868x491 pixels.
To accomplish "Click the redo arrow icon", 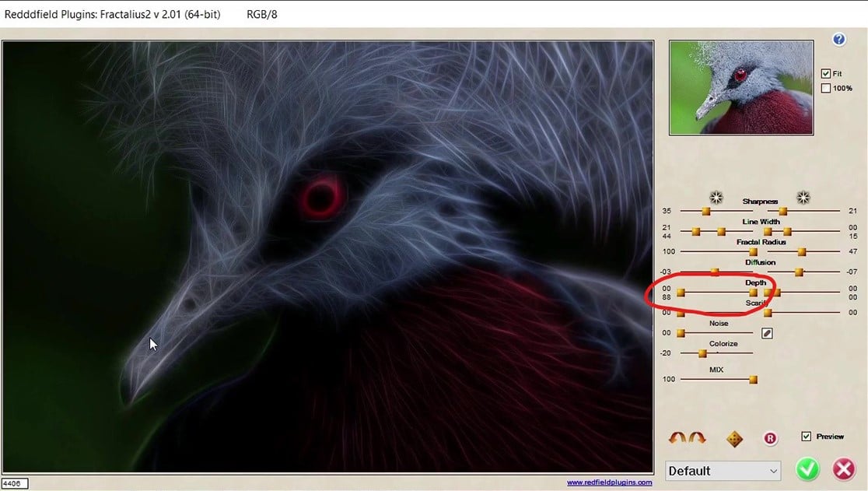I will pos(697,438).
